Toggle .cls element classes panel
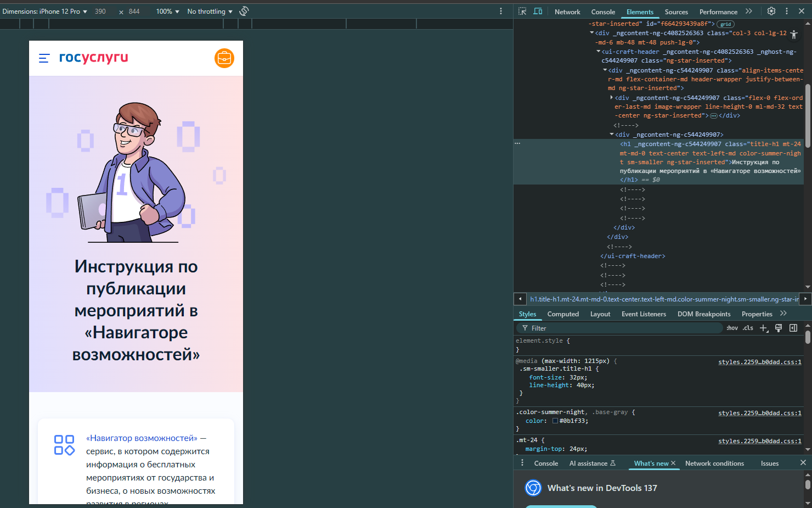This screenshot has height=508, width=812. coord(748,328)
